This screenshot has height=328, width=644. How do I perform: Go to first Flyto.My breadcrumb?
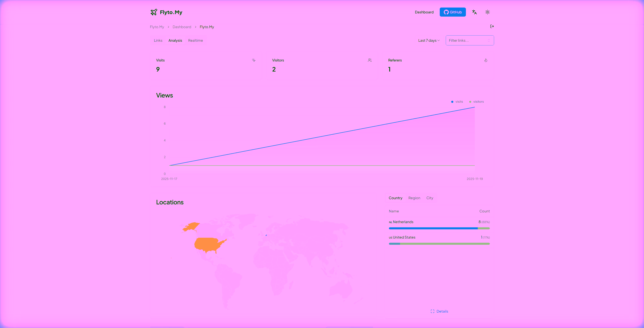(x=157, y=27)
